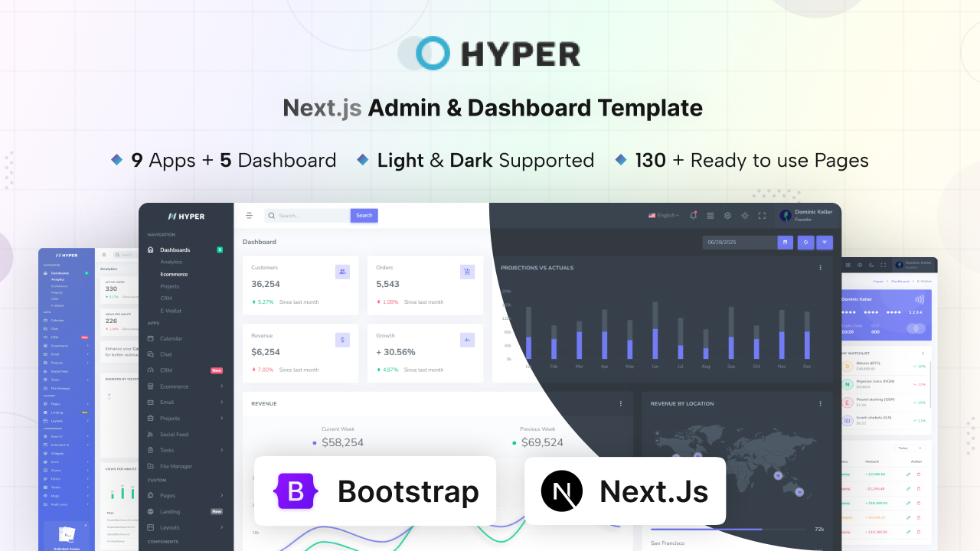The width and height of the screenshot is (980, 551).
Task: Click the Orders card shopping cart icon
Action: point(467,272)
